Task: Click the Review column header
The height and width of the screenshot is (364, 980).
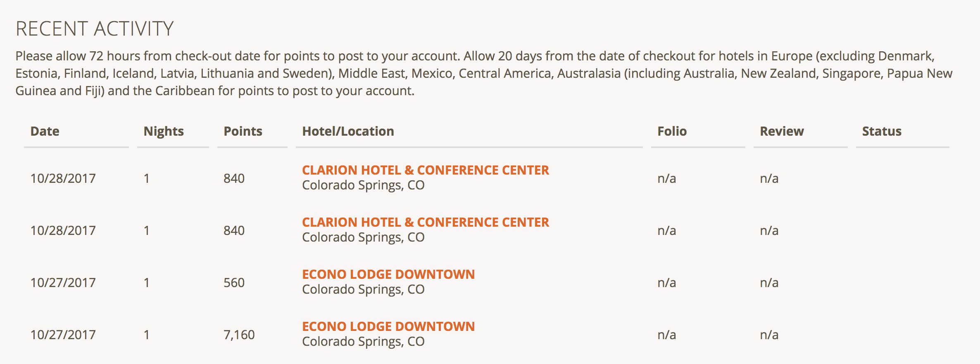Action: tap(782, 131)
